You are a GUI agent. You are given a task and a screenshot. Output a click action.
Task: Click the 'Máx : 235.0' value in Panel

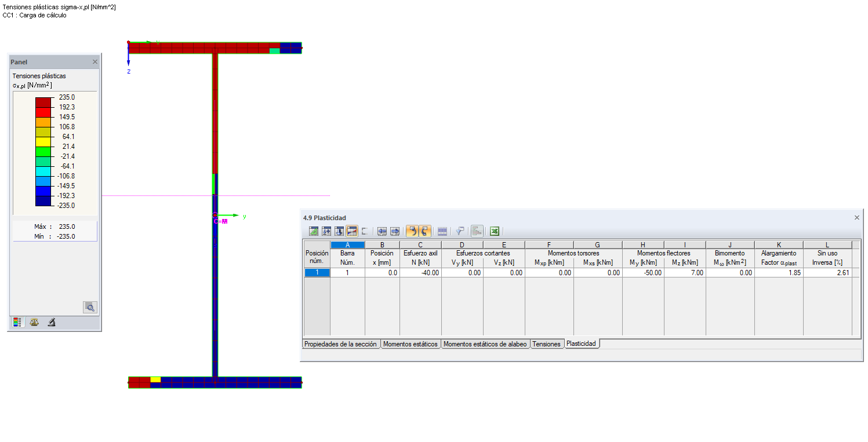55,227
